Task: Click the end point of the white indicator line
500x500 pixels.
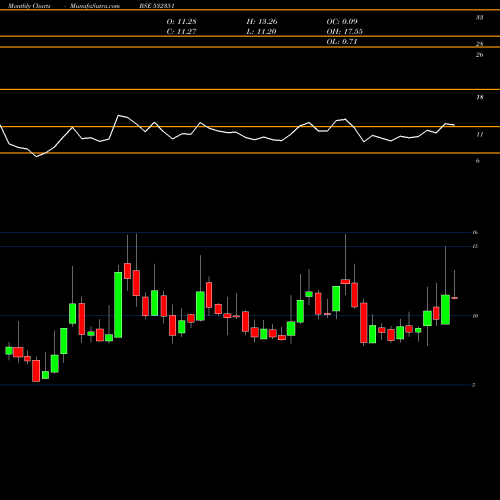Action: coord(454,125)
